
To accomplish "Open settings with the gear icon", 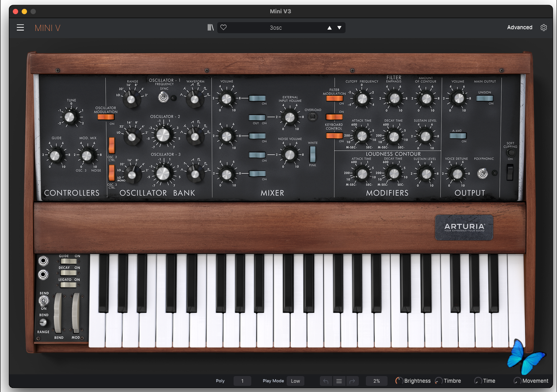I will 544,28.
